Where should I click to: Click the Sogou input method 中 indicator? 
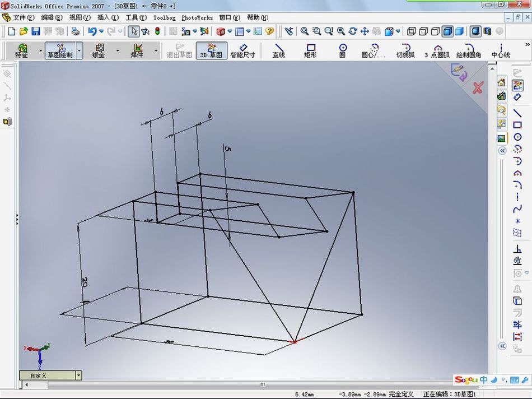pyautogui.click(x=483, y=379)
